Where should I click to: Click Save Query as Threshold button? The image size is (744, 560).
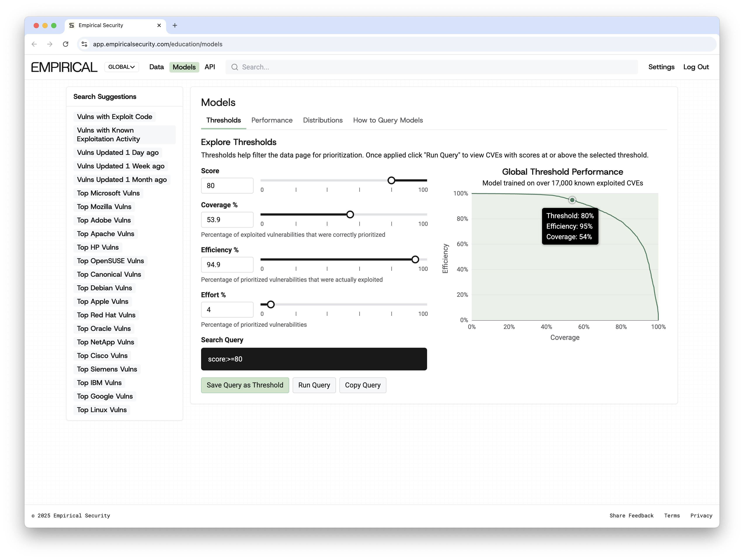245,385
